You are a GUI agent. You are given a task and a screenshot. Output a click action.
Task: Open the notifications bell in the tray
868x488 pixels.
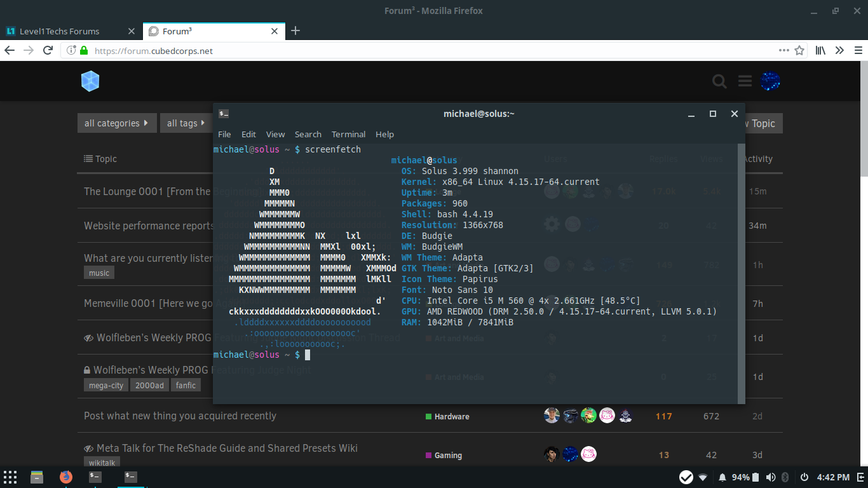pyautogui.click(x=722, y=477)
